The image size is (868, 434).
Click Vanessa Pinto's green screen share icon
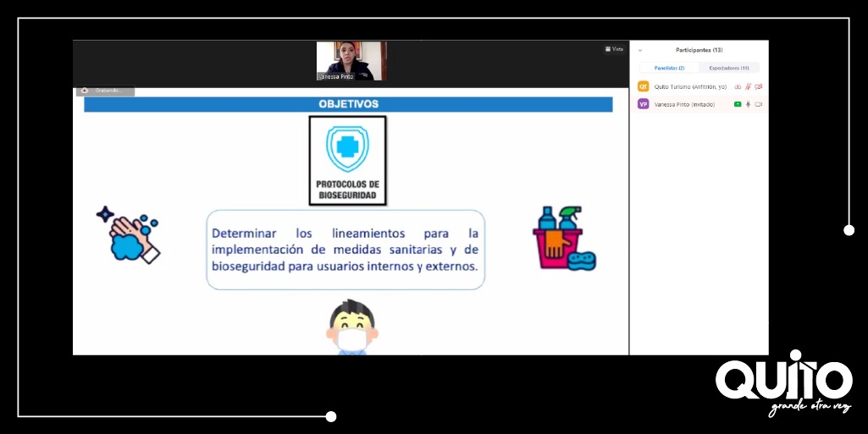coord(738,104)
